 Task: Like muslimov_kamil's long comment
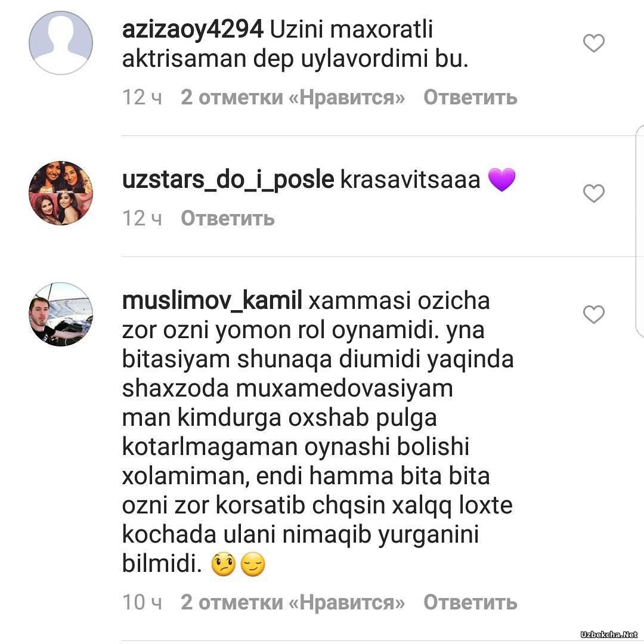point(594,315)
